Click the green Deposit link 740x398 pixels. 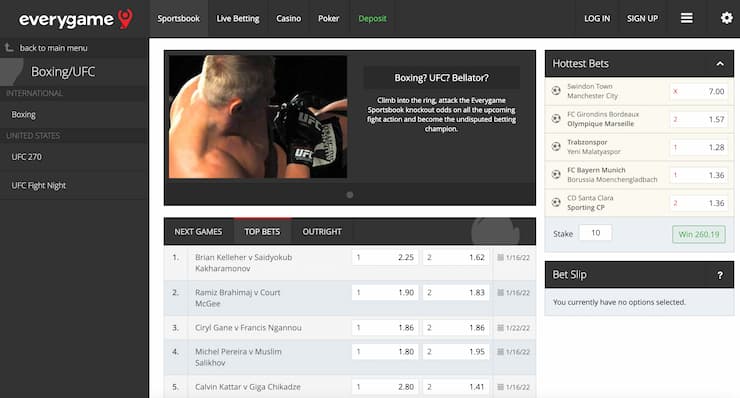[372, 18]
